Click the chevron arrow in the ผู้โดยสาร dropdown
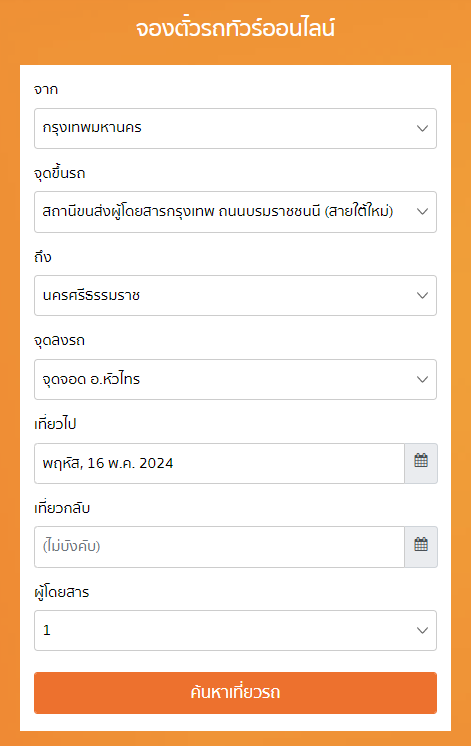Image resolution: width=471 pixels, height=746 pixels. click(x=422, y=630)
